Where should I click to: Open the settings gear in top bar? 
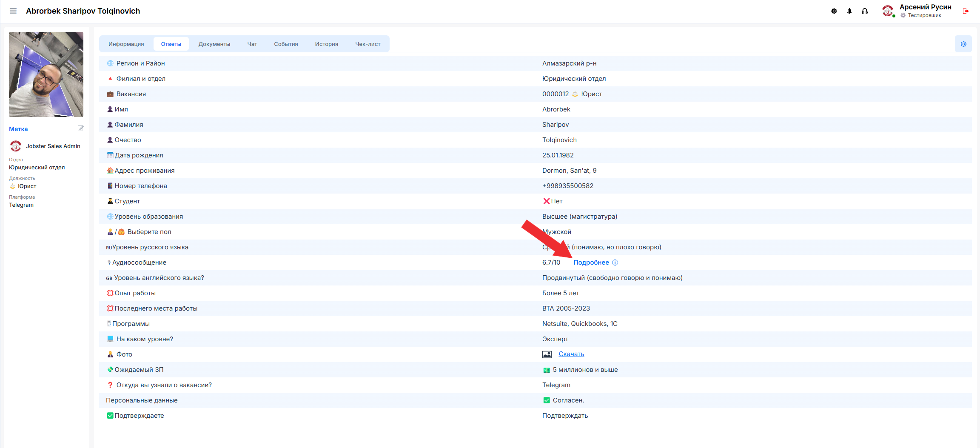point(834,11)
